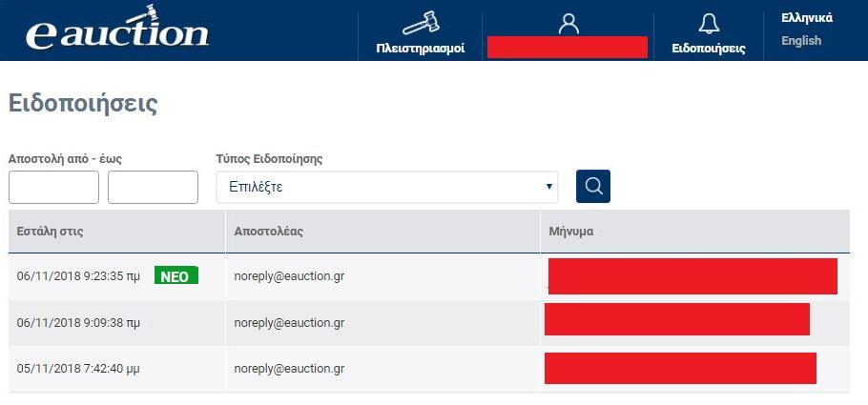Image resolution: width=868 pixels, height=405 pixels.
Task: Switch language to English
Action: coord(801,40)
